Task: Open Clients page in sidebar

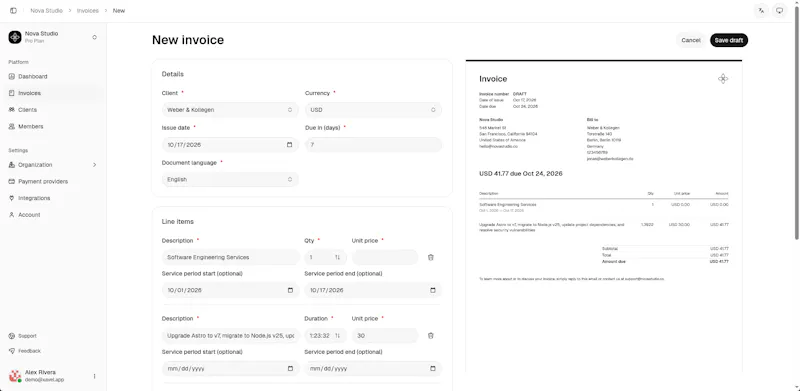Action: click(x=53, y=110)
